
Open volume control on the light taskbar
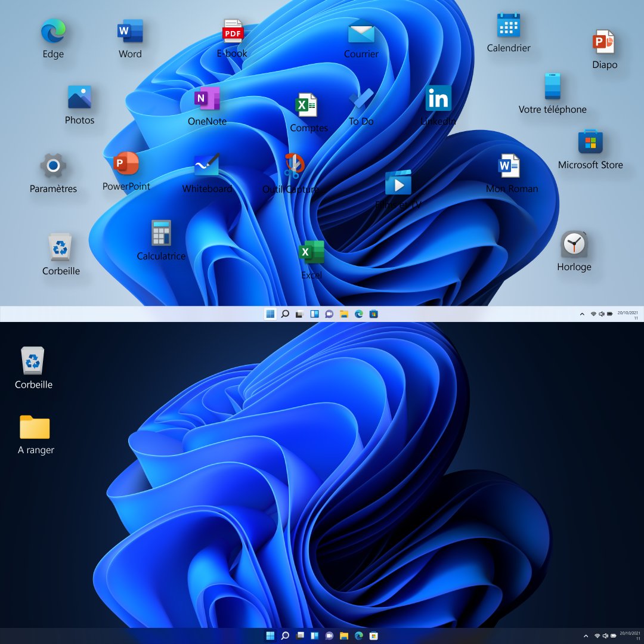tap(602, 314)
